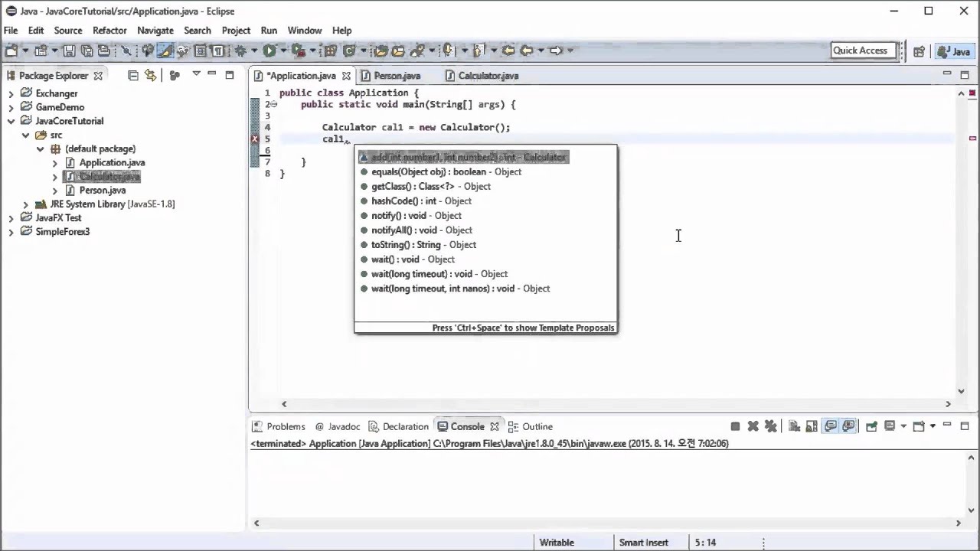This screenshot has height=551, width=980.
Task: Select hashCode() : int proposal
Action: (x=486, y=201)
